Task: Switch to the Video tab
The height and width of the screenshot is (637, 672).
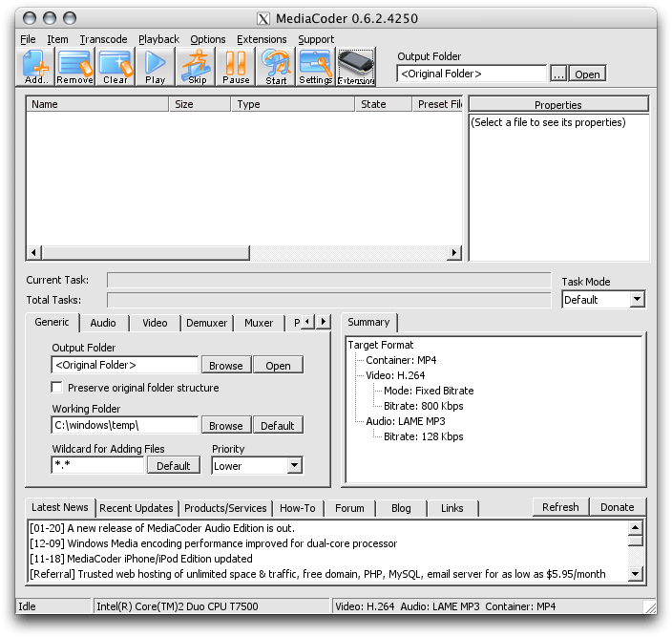Action: point(155,323)
